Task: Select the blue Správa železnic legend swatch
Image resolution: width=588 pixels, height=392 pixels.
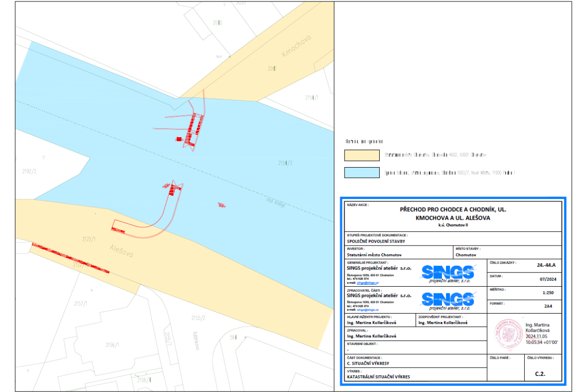Action: point(362,172)
